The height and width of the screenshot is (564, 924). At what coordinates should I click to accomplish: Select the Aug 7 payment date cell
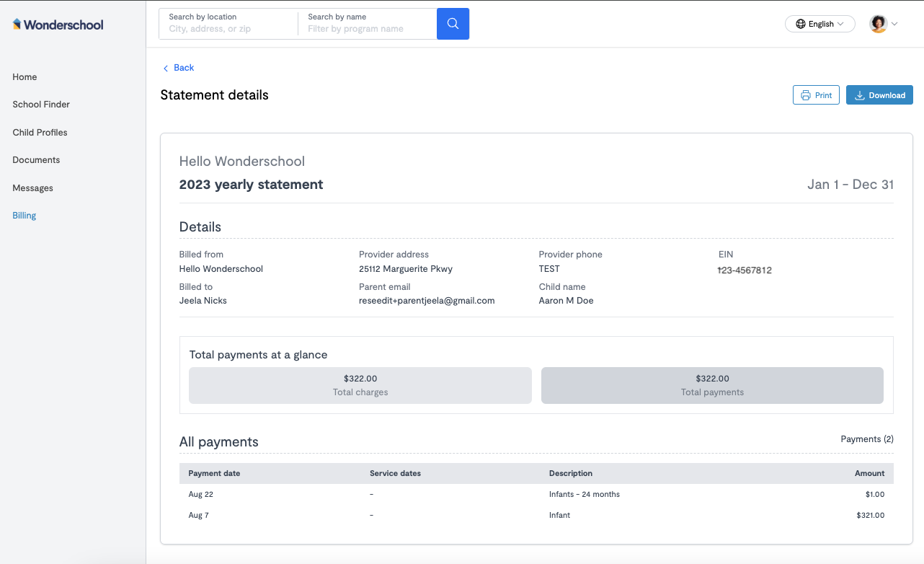[199, 515]
